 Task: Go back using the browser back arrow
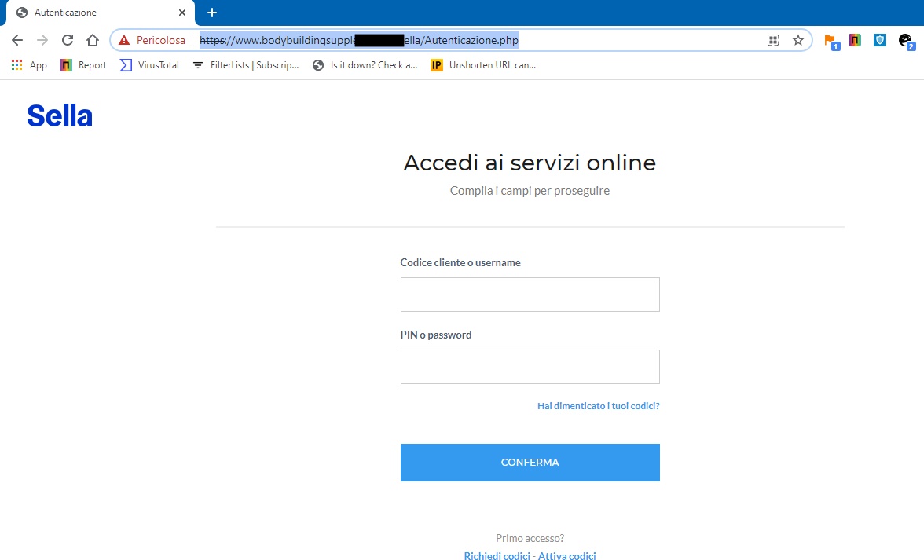point(17,40)
